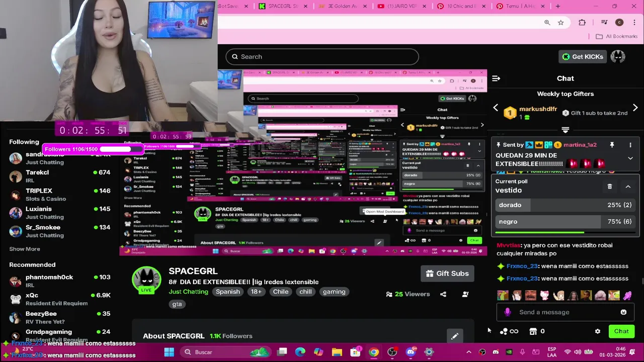This screenshot has width=644, height=362.
Task: Share the SPACEGRL stream
Action: [x=443, y=294]
